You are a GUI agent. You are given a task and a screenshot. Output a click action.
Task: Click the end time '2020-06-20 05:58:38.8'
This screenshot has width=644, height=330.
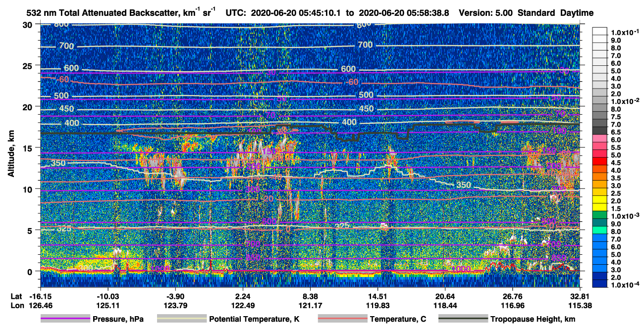coord(403,12)
